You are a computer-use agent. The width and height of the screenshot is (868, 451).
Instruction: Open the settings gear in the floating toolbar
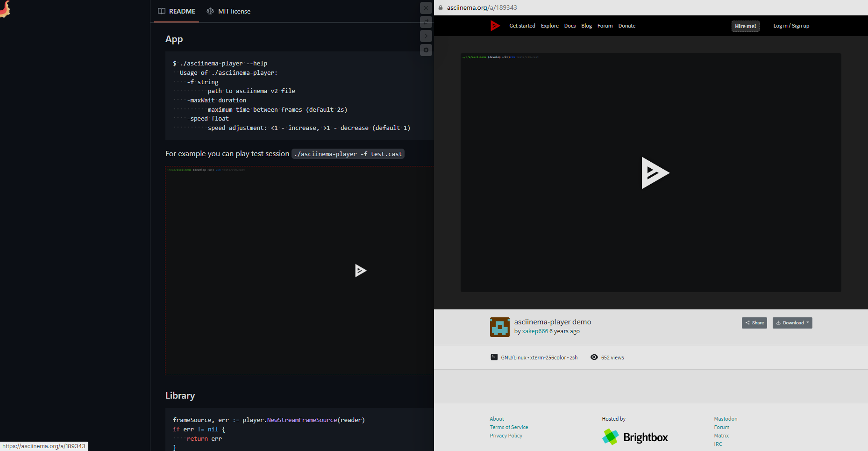tap(426, 50)
